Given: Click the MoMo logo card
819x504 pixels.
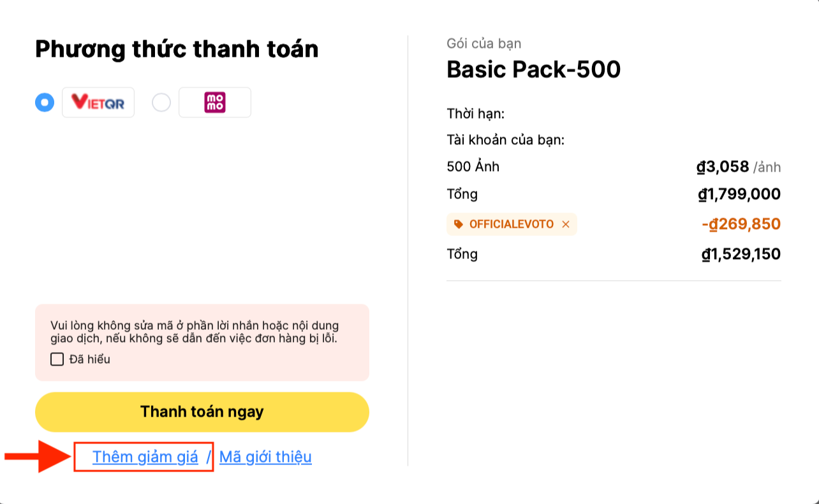Looking at the screenshot, I should [x=215, y=102].
